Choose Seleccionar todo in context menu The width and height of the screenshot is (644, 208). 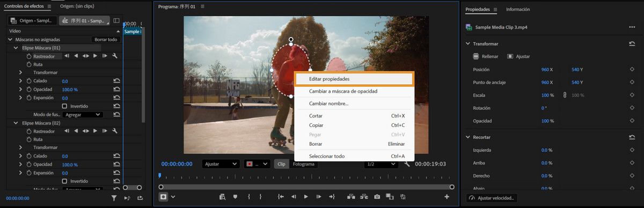point(354,156)
